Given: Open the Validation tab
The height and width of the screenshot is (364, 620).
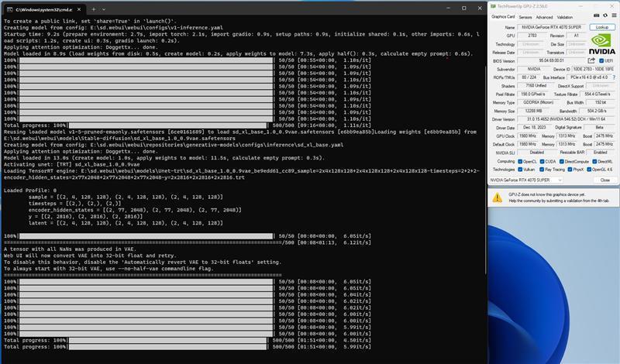Looking at the screenshot, I should 565,16.
